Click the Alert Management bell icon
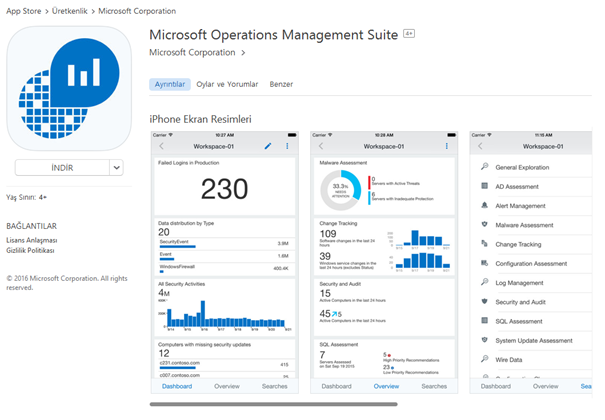This screenshot has height=420, width=605. point(485,207)
